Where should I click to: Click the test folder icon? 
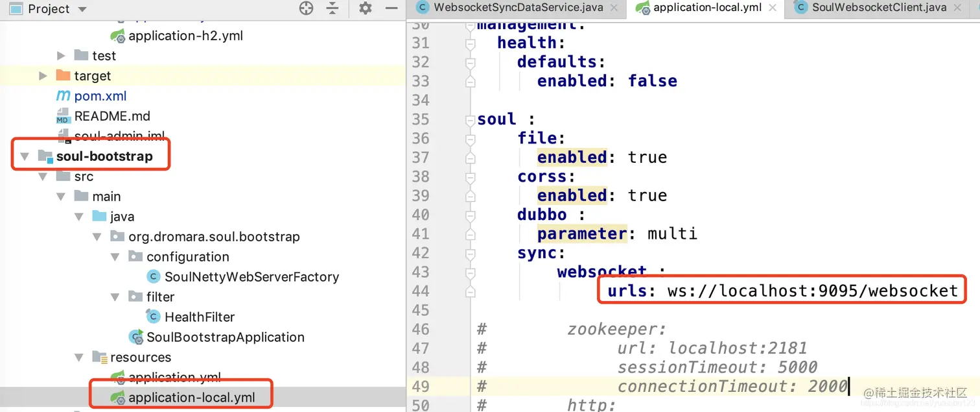(81, 55)
